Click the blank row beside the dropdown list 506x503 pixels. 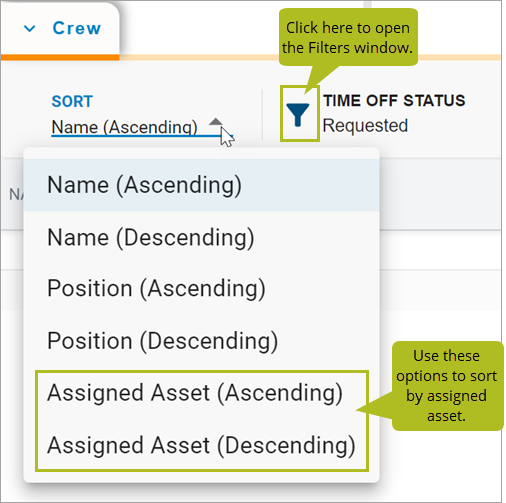tap(440, 290)
